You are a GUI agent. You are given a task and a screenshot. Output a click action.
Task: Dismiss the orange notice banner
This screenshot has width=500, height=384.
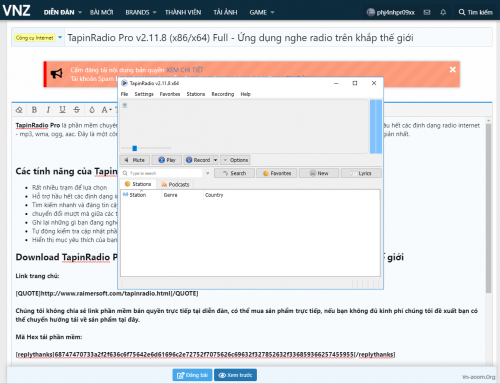tap(452, 69)
